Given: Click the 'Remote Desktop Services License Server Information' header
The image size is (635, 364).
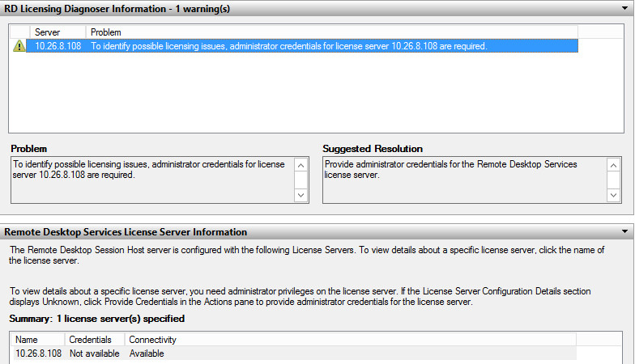Looking at the screenshot, I should (126, 231).
